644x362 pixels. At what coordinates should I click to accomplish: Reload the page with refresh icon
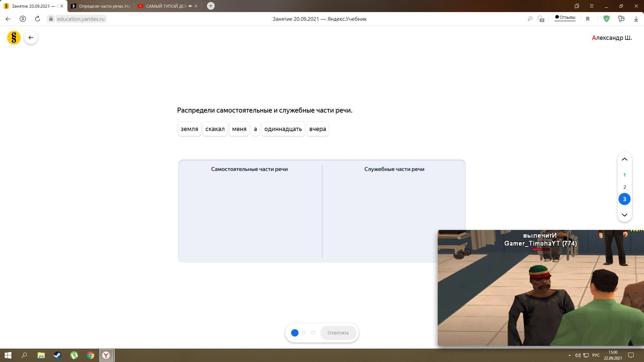point(38,19)
